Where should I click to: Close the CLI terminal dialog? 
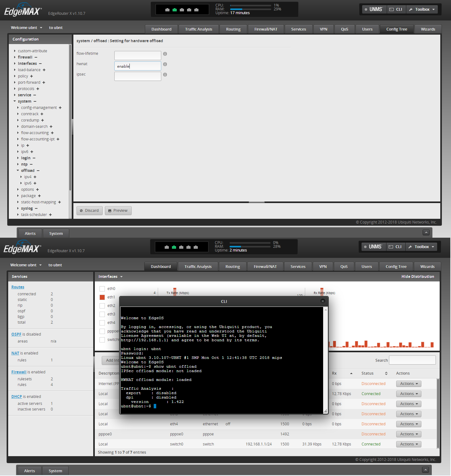[323, 301]
